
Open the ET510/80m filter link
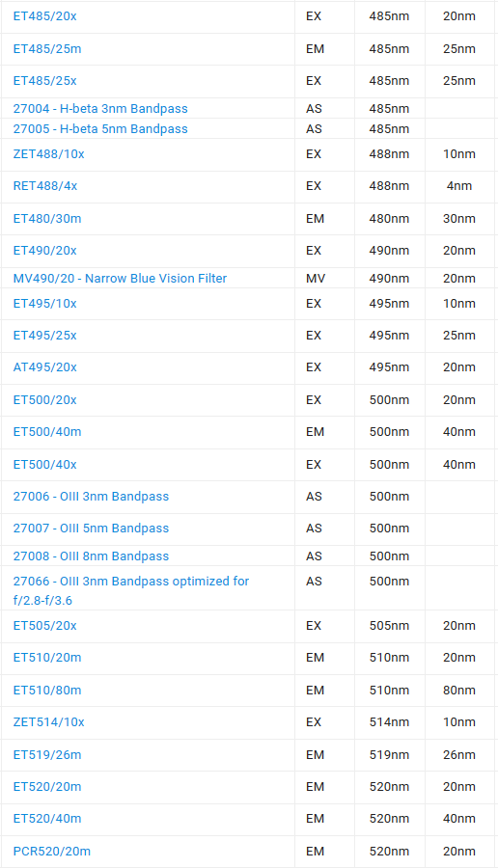point(47,691)
